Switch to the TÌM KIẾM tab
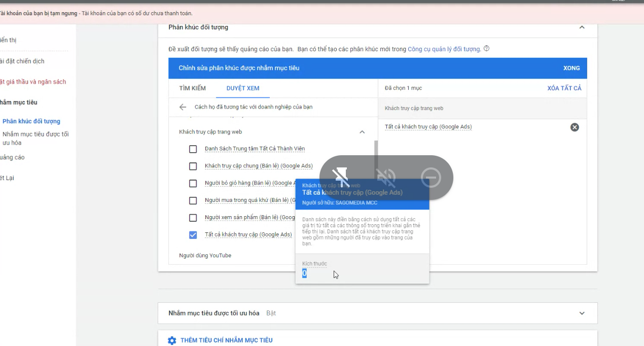Image resolution: width=644 pixels, height=346 pixels. 192,88
